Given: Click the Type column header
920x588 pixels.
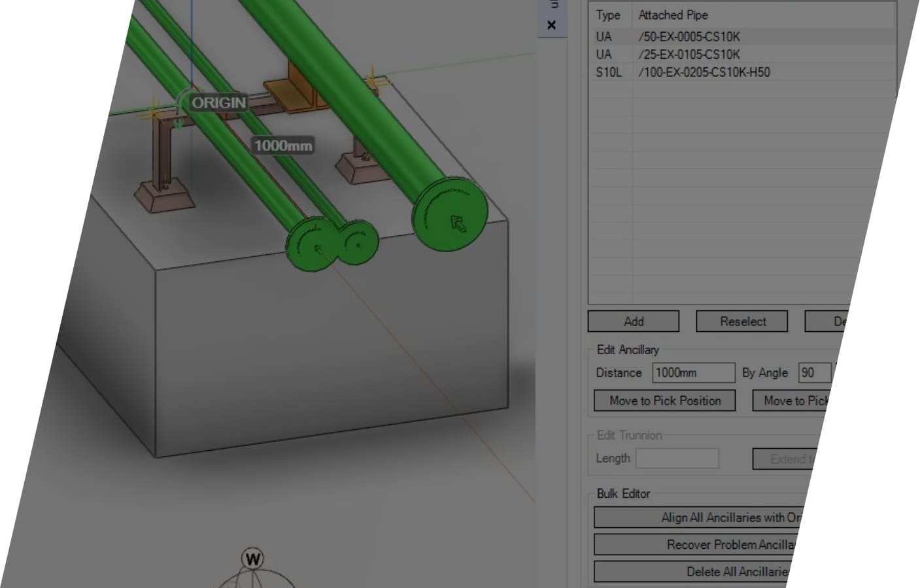Looking at the screenshot, I should pos(608,15).
